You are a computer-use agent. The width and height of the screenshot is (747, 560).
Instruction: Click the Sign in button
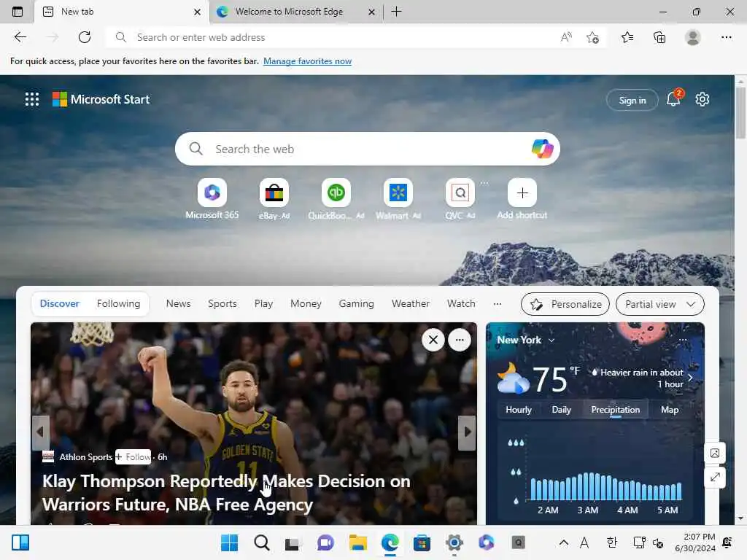click(632, 100)
